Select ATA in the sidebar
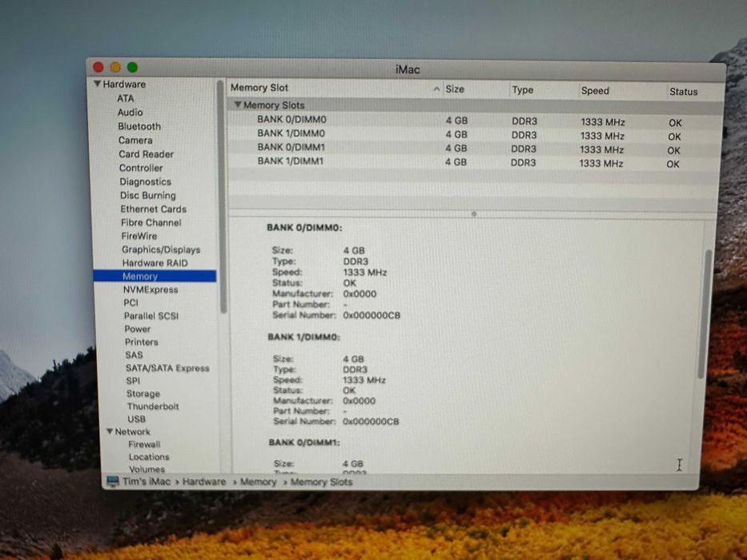Screen dimensions: 747x560 (x=126, y=98)
